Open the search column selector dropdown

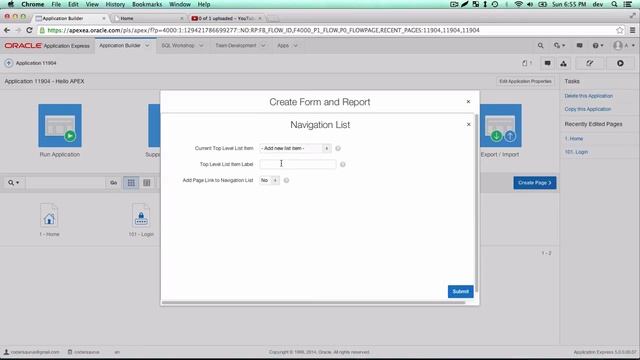[x=13, y=183]
